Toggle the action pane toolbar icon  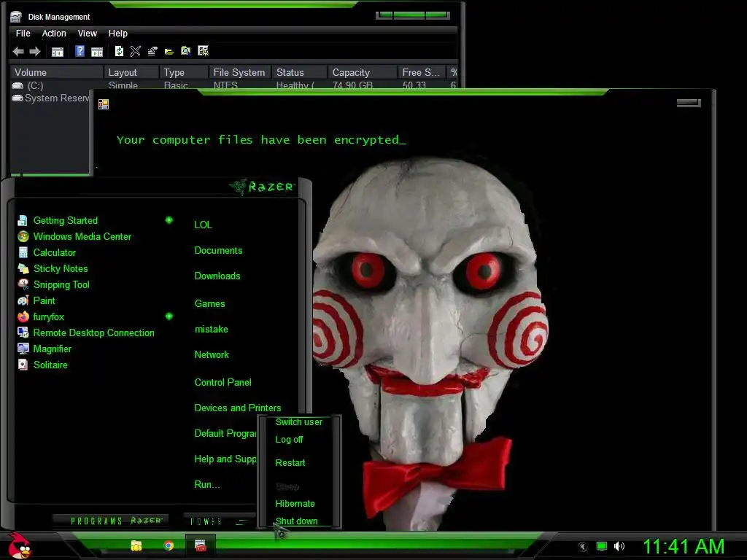[x=97, y=52]
